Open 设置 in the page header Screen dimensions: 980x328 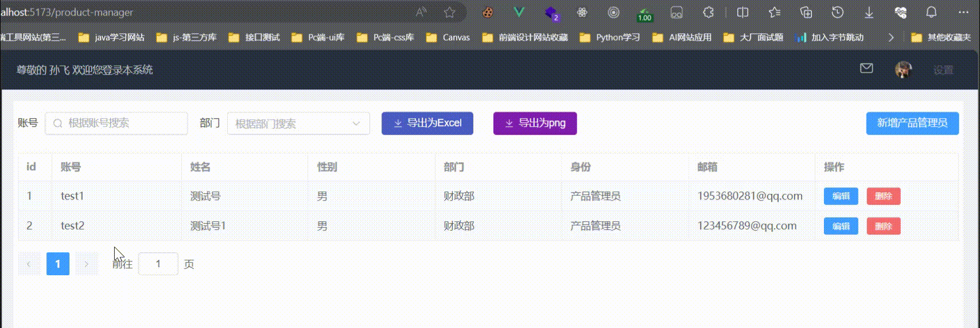[x=943, y=70]
